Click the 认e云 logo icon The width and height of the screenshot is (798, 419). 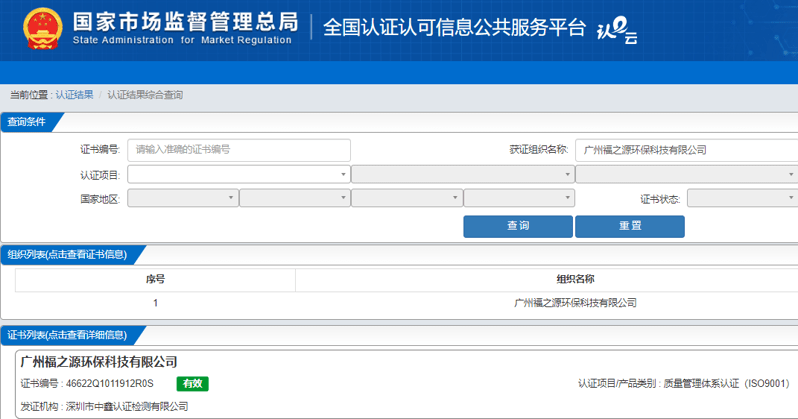coord(617,31)
